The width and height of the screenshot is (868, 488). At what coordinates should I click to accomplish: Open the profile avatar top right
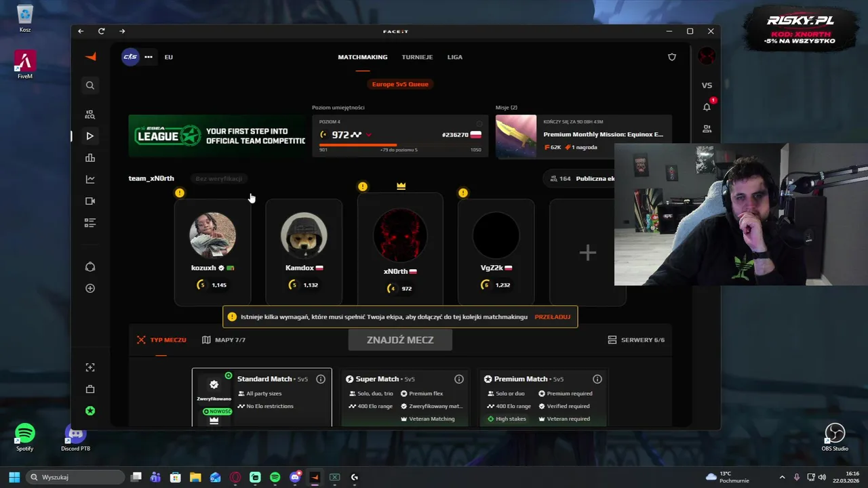pyautogui.click(x=707, y=56)
